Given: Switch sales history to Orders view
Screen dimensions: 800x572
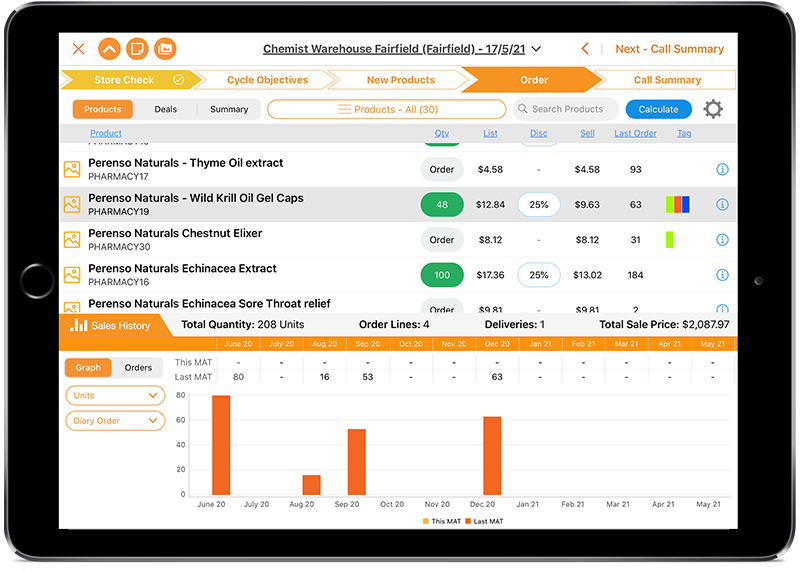Looking at the screenshot, I should point(138,367).
